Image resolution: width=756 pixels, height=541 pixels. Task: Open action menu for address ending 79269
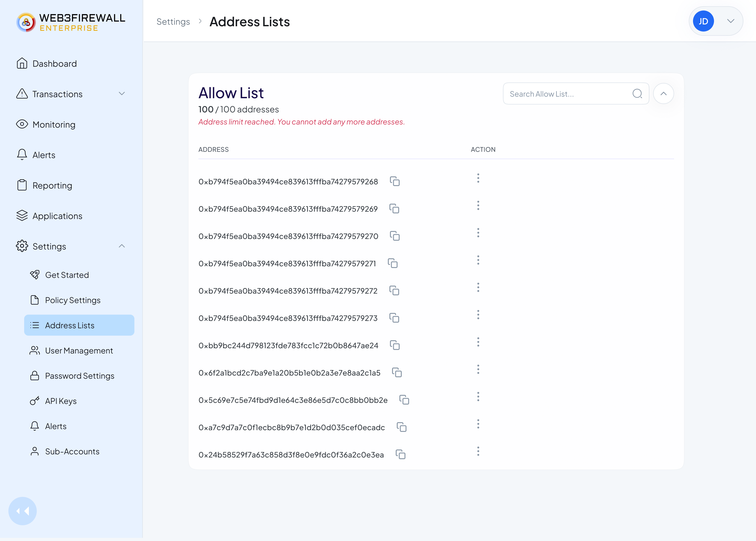pos(478,206)
